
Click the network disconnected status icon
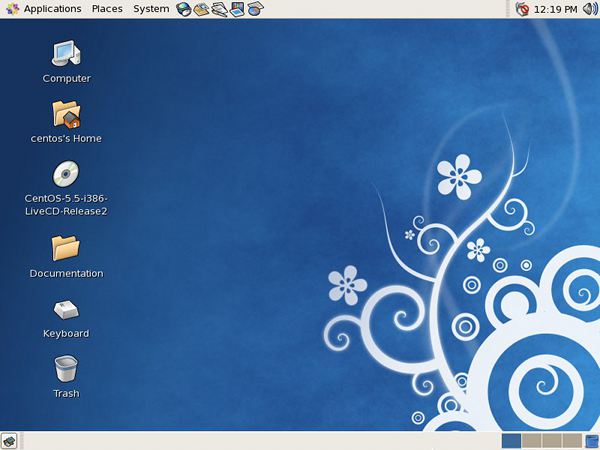522,9
